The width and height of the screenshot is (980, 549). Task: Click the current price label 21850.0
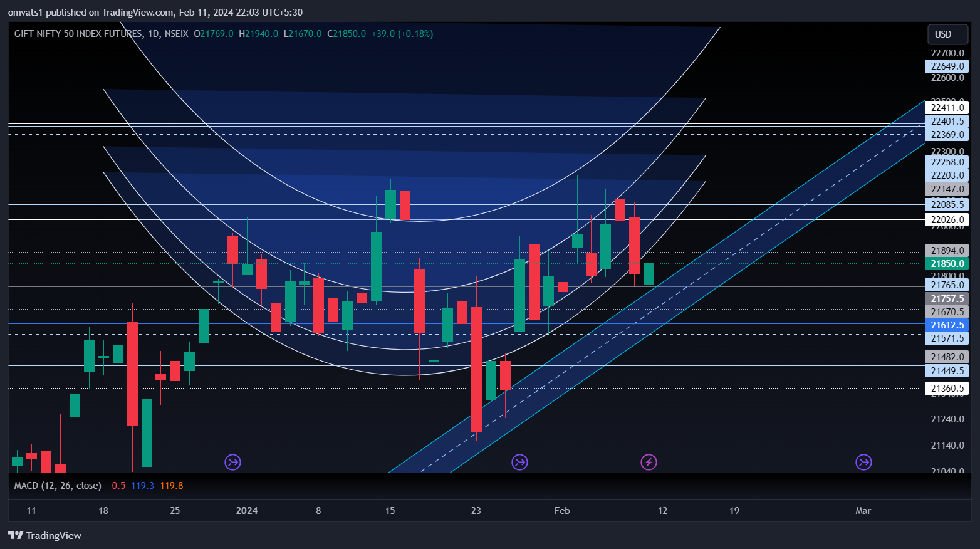coord(947,264)
